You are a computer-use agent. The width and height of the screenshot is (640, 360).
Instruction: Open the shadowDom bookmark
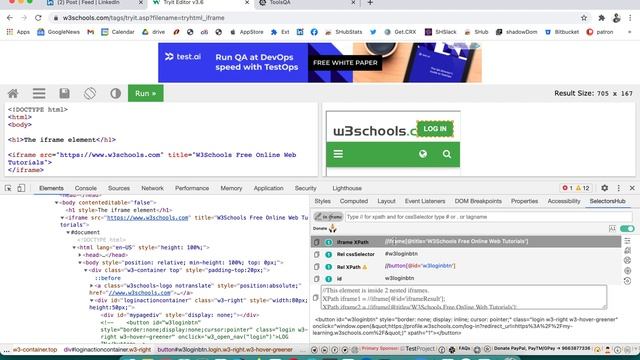click(517, 32)
